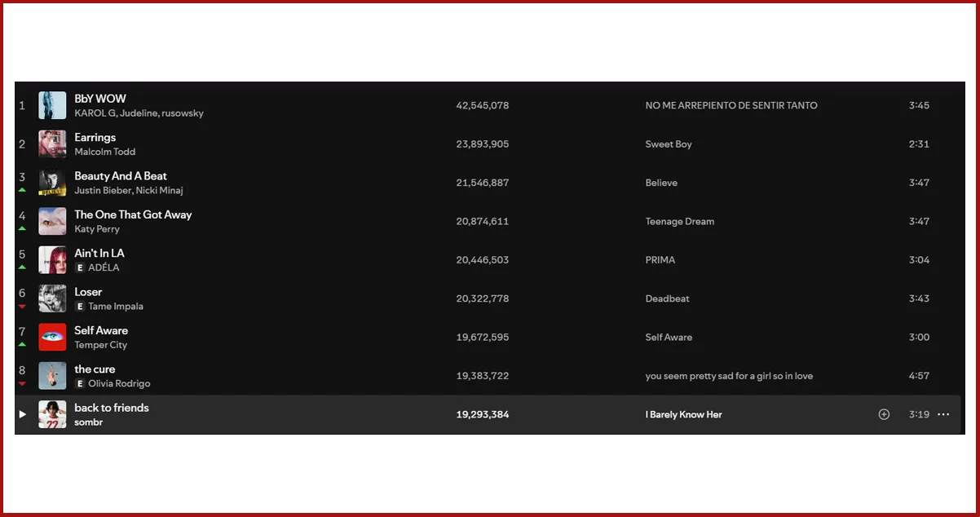980x517 pixels.
Task: Open song title The One That Got Away
Action: tap(133, 214)
